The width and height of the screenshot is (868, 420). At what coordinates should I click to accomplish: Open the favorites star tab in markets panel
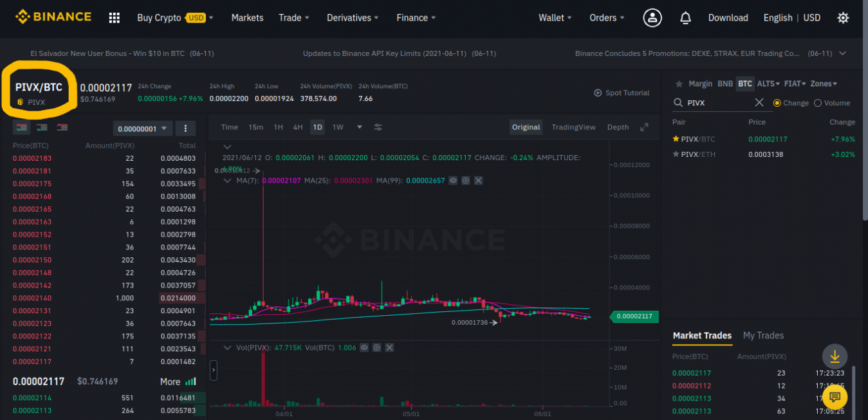(678, 84)
